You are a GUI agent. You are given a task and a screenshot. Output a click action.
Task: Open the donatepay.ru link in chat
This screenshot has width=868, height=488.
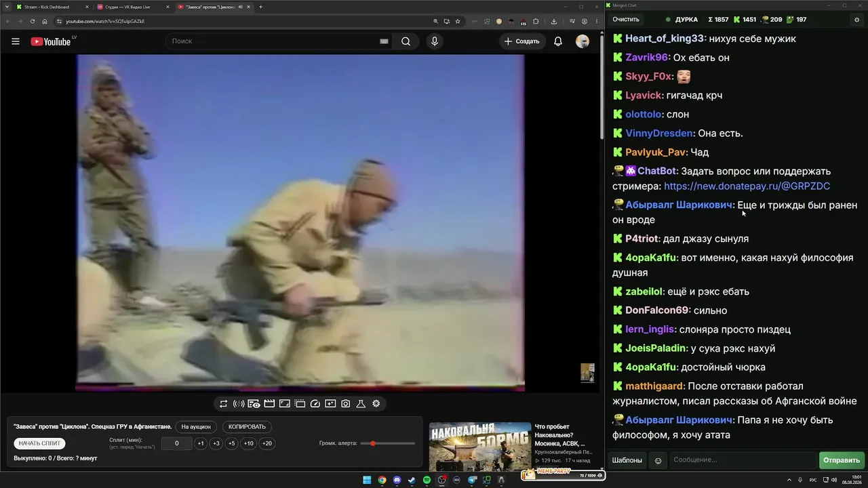(747, 186)
